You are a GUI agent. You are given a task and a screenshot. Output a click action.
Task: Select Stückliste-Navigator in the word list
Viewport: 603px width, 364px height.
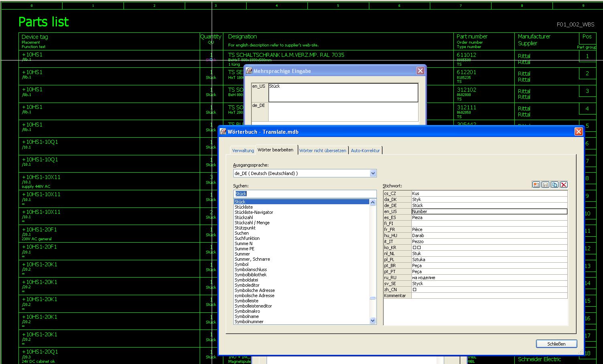click(x=254, y=212)
